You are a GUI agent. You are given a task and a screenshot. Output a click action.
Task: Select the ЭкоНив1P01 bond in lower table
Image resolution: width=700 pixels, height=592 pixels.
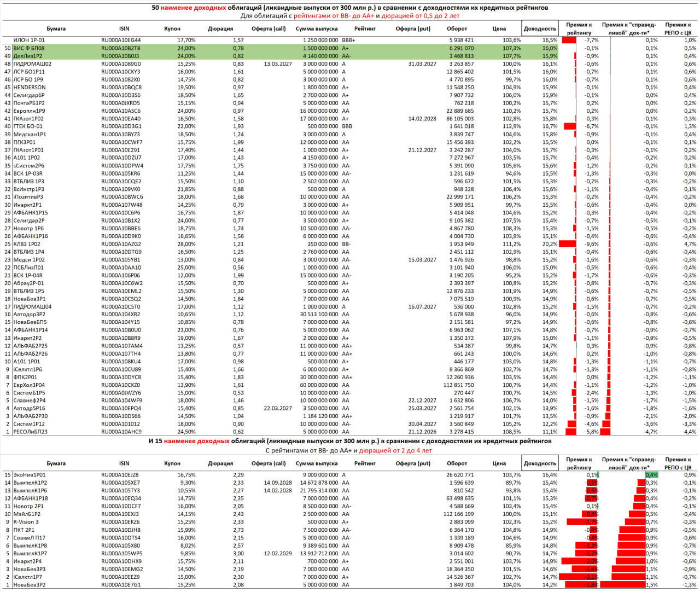pos(30,475)
